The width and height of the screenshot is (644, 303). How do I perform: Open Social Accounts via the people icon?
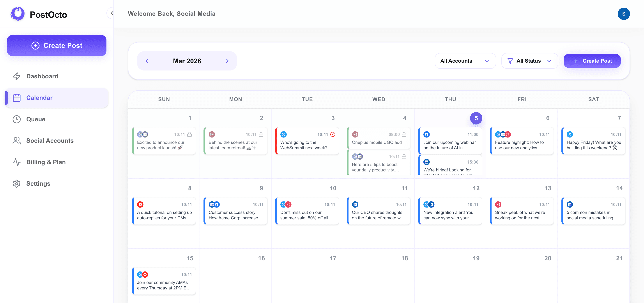[x=16, y=141]
